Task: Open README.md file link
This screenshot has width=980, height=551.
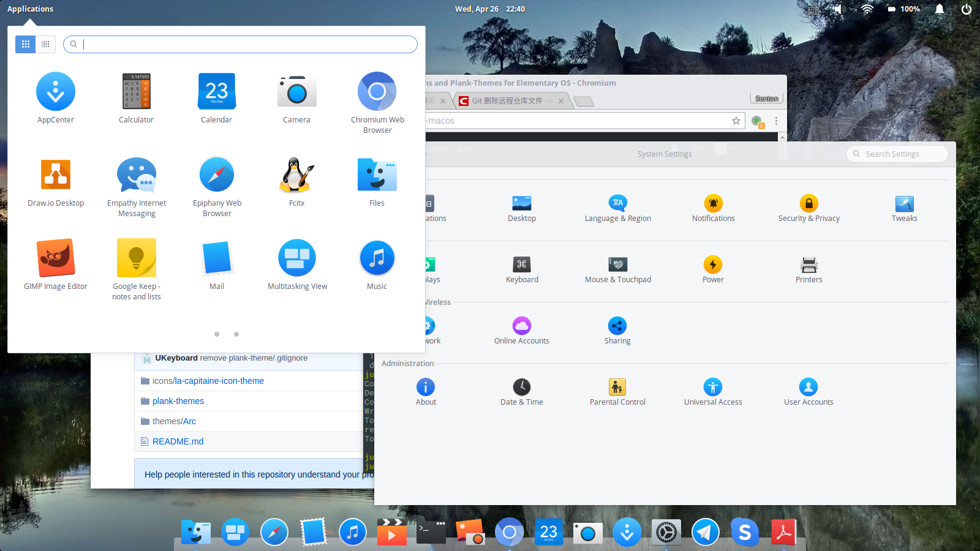Action: [178, 441]
